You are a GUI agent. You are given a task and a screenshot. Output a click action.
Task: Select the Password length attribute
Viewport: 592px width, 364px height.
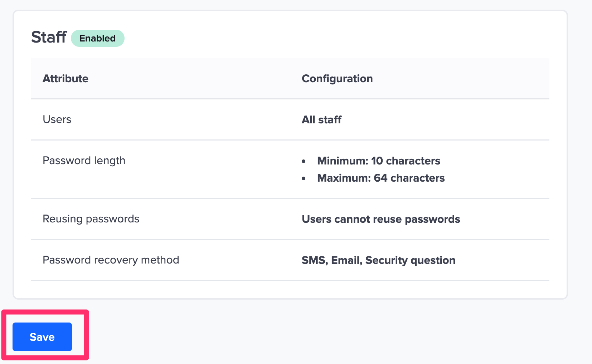(x=84, y=161)
